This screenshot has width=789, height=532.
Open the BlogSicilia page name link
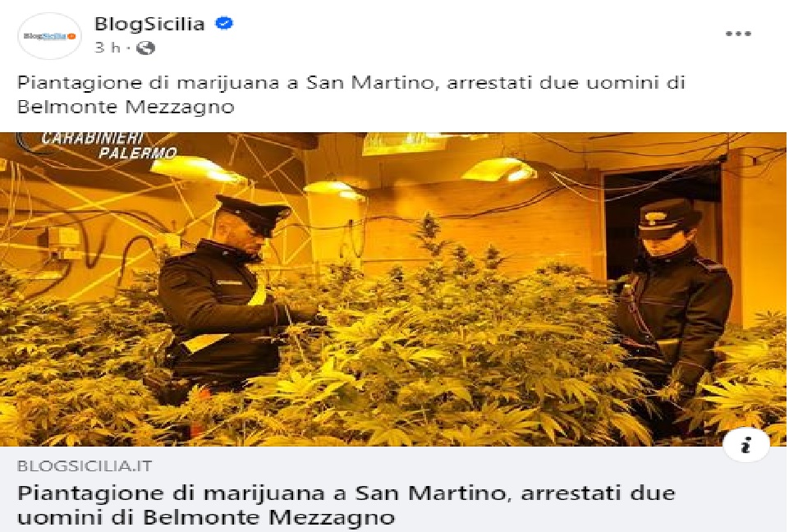[149, 24]
